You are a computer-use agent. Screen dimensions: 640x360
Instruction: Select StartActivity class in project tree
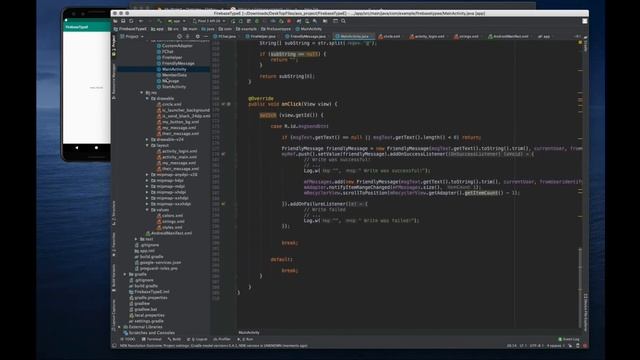[171, 87]
